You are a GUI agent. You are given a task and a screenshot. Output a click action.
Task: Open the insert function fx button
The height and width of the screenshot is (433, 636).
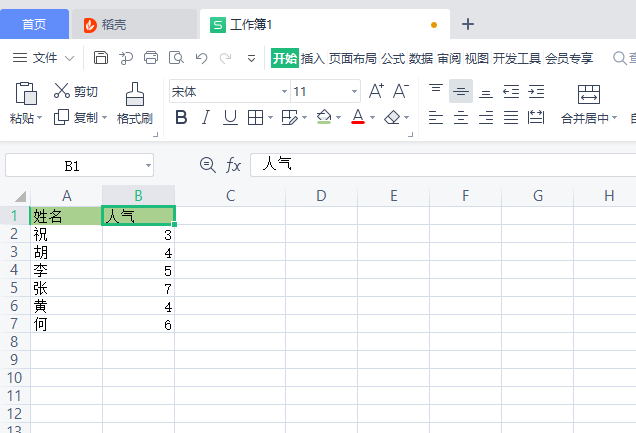233,165
